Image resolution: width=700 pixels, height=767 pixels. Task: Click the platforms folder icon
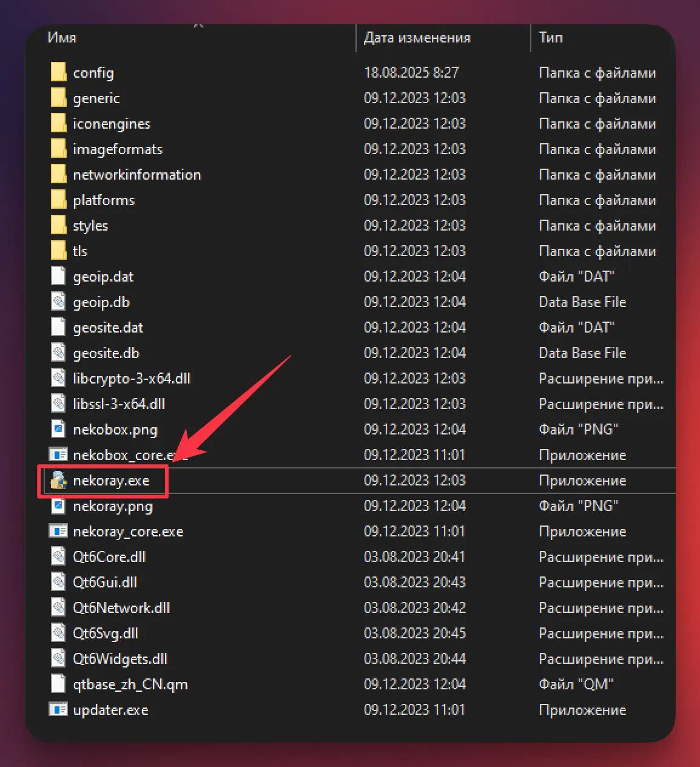click(x=58, y=200)
